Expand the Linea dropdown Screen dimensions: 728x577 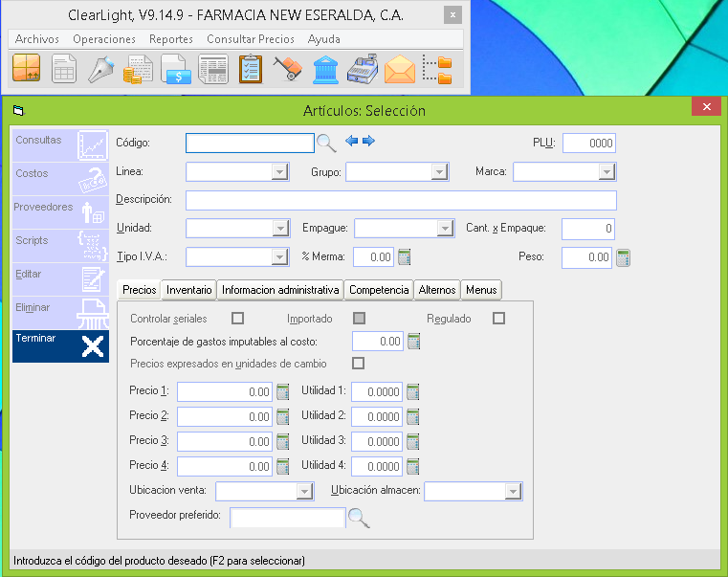279,172
